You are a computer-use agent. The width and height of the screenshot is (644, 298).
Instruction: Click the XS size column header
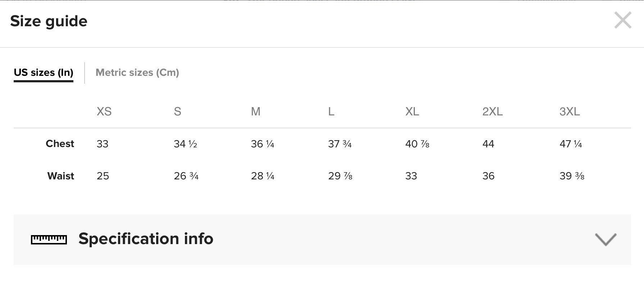104,111
